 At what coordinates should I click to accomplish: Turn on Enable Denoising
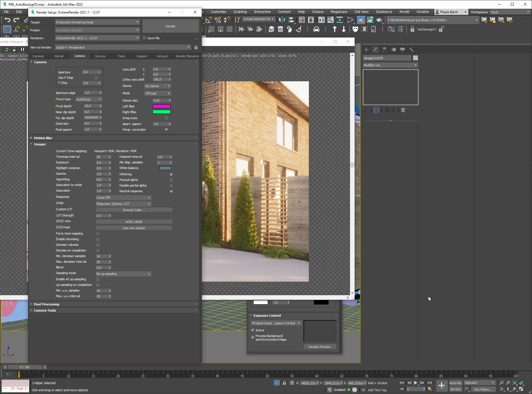(98, 239)
